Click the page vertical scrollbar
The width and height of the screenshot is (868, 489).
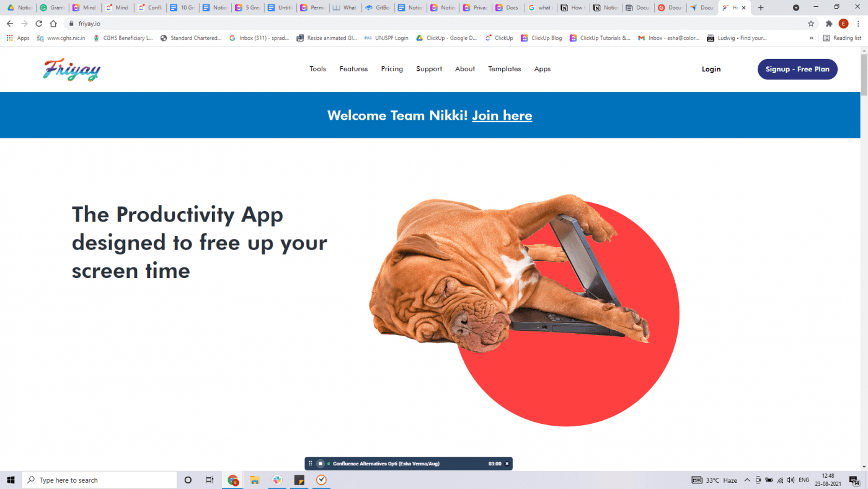[x=864, y=74]
